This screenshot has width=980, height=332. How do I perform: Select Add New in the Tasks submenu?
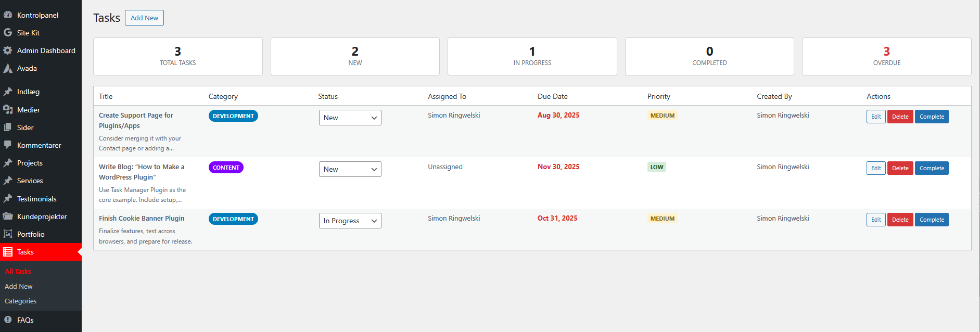19,286
